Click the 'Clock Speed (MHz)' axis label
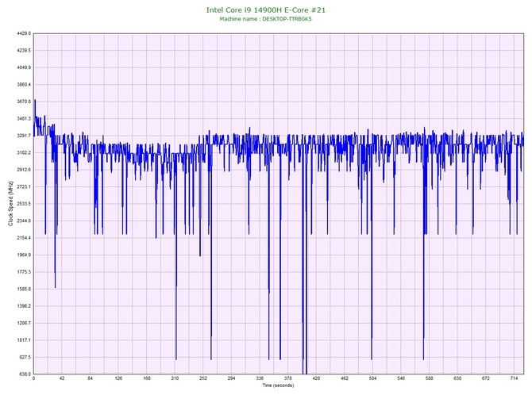This screenshot has height=399, width=532. coord(10,204)
